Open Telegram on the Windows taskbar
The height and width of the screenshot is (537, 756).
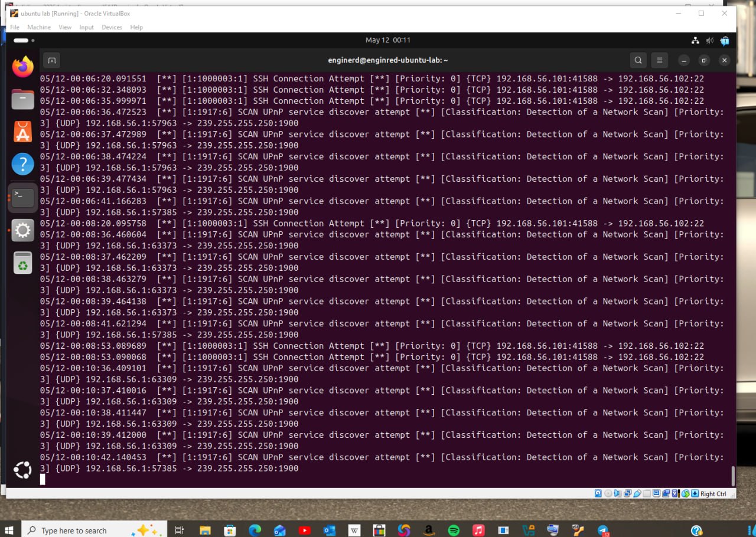click(x=602, y=530)
